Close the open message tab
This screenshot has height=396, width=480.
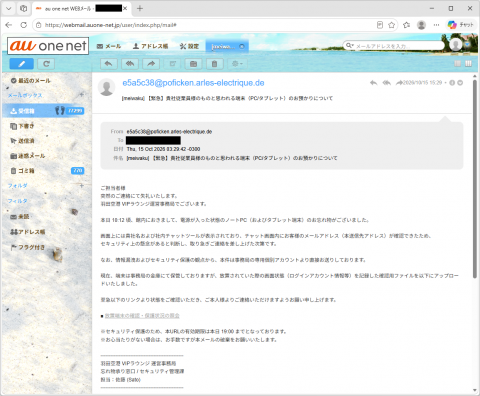(x=242, y=46)
